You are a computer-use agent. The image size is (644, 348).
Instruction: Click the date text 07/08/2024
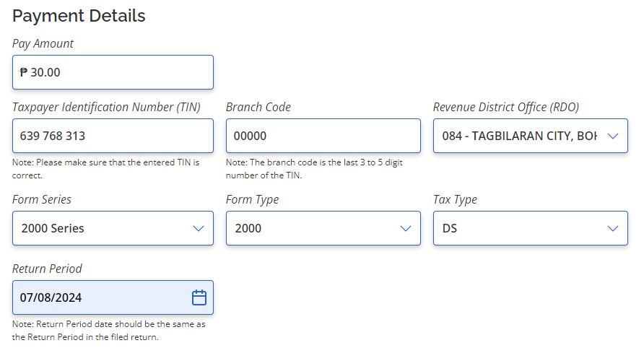pyautogui.click(x=51, y=297)
